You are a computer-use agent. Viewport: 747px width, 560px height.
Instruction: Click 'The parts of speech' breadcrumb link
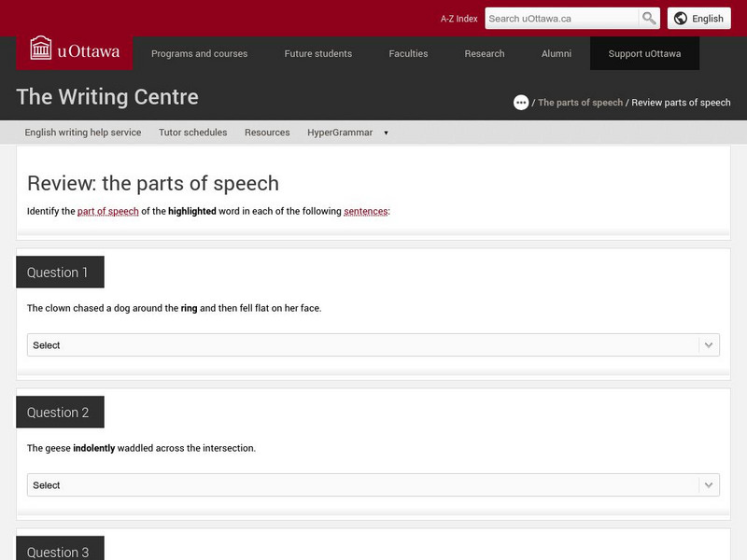point(580,103)
